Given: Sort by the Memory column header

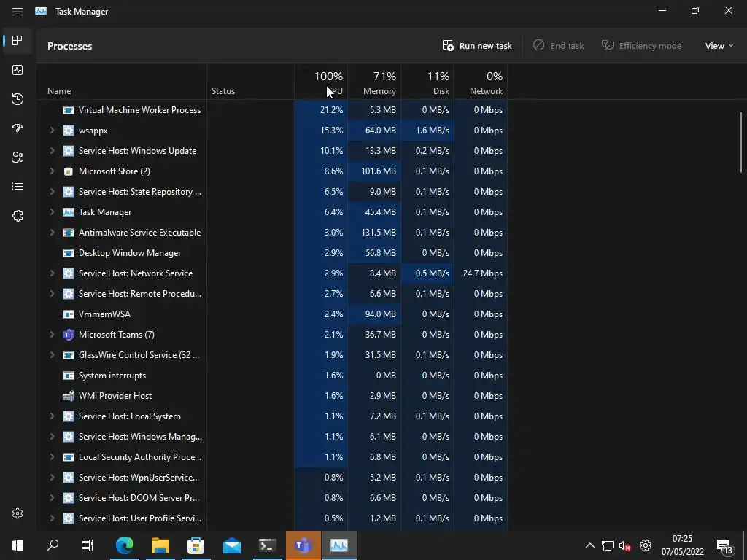Looking at the screenshot, I should click(374, 82).
